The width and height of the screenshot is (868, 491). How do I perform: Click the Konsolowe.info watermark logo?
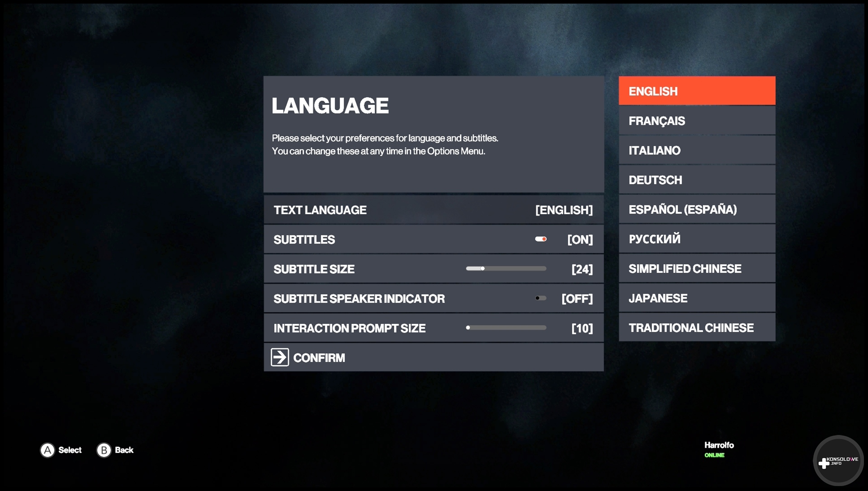point(838,461)
